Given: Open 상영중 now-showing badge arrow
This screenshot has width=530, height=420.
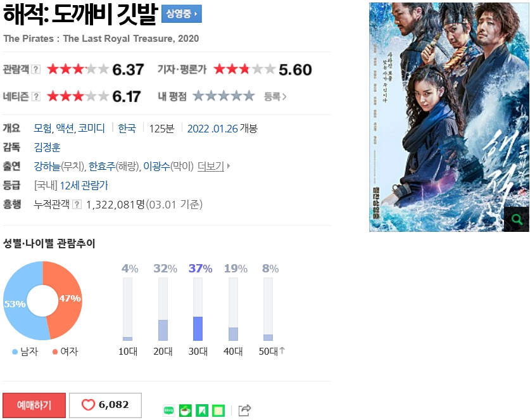Looking at the screenshot, I should point(182,14).
